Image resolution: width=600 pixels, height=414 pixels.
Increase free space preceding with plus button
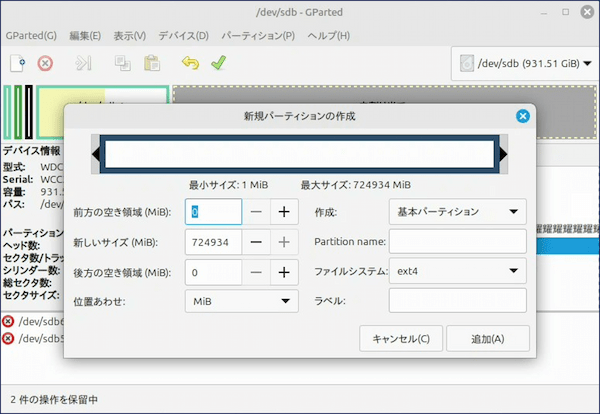click(x=284, y=212)
